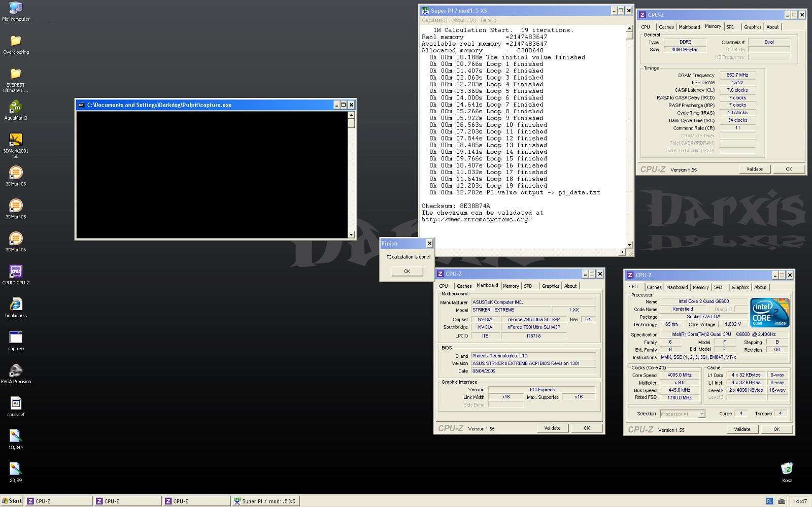Click OK in CPU-Z CPU window
The image size is (812, 507).
pos(776,429)
